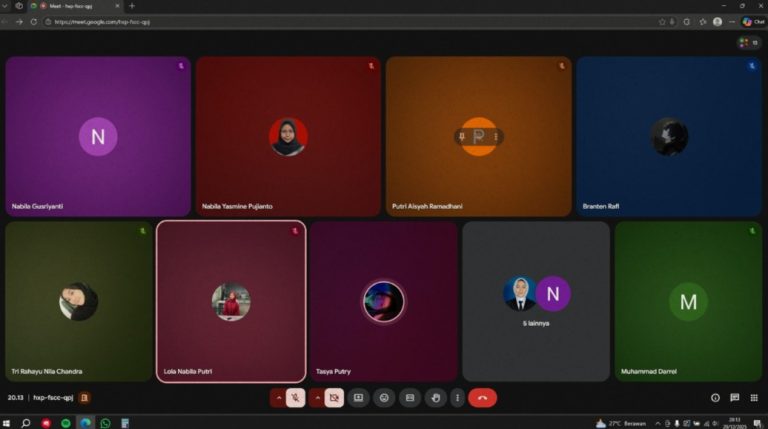
Task: Open a new browser tab
Action: 132,6
